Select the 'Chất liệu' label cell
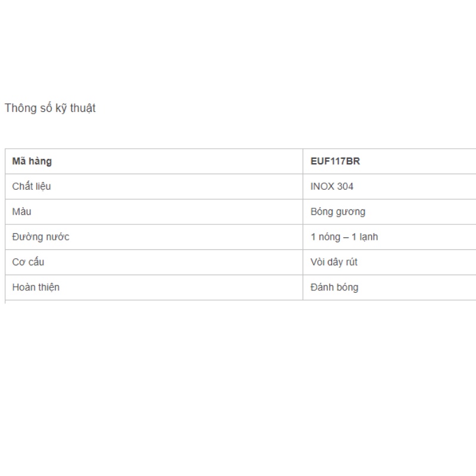The width and height of the screenshot is (476, 476). [x=32, y=186]
